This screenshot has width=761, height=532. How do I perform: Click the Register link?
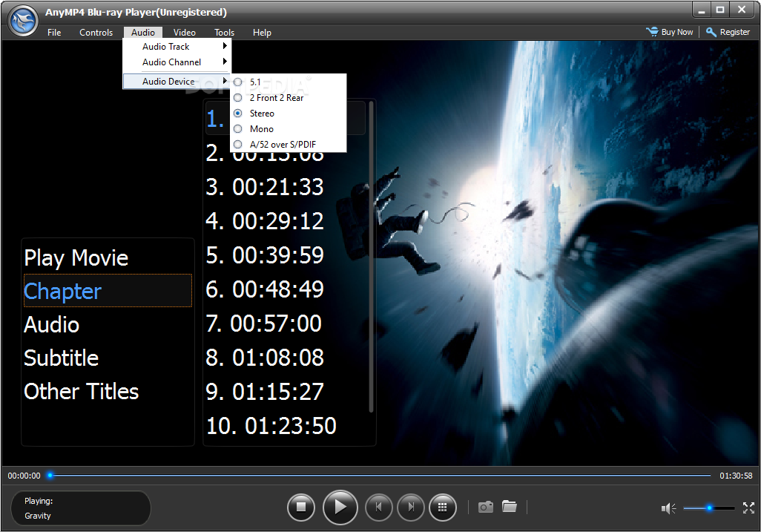click(x=735, y=32)
